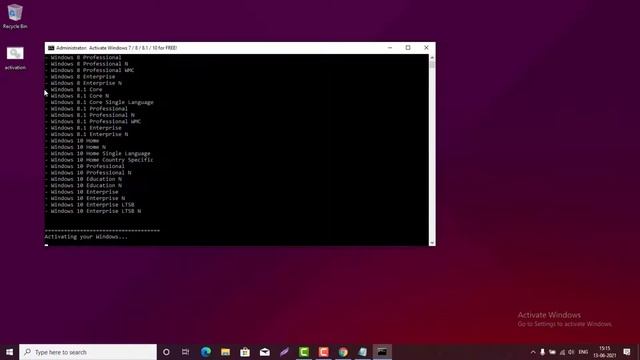Viewport: 640px width, 360px height.
Task: Click the 'Windows 8.1 Enterprise N' line
Action: coord(89,134)
